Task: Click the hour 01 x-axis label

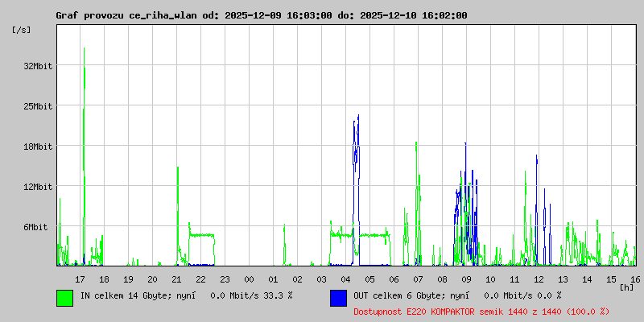Action: 273,279
